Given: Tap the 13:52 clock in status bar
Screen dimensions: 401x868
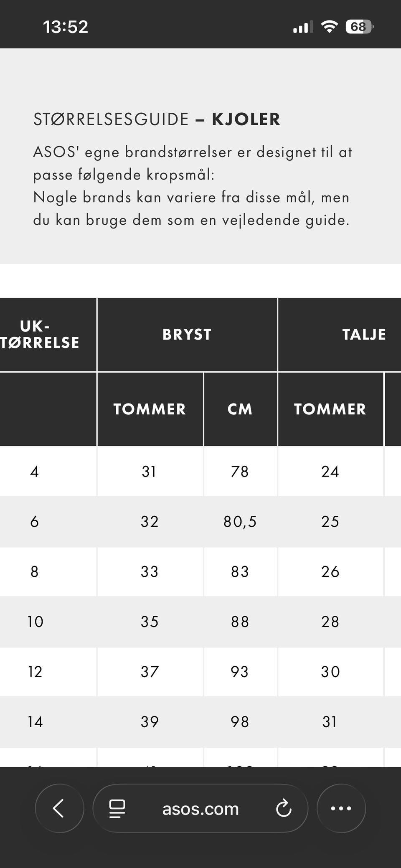Looking at the screenshot, I should 66,27.
